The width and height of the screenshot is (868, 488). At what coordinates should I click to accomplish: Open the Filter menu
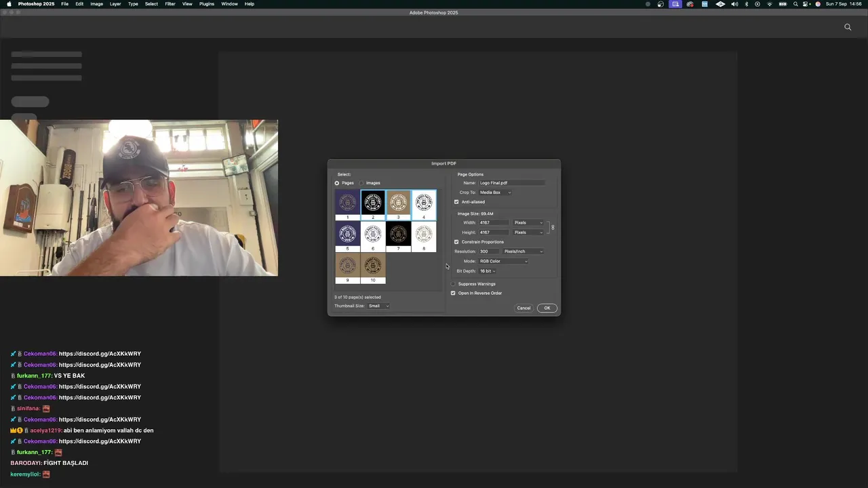(x=170, y=4)
